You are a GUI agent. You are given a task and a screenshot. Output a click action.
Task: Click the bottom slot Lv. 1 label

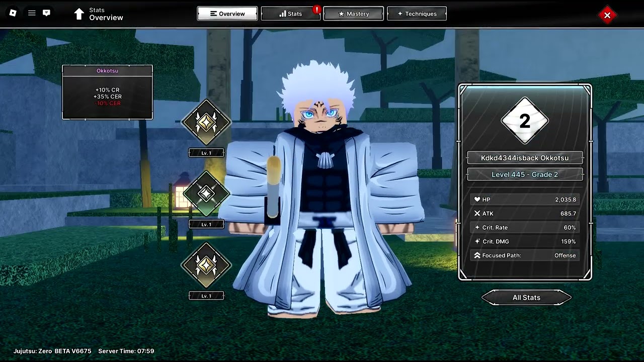point(206,296)
